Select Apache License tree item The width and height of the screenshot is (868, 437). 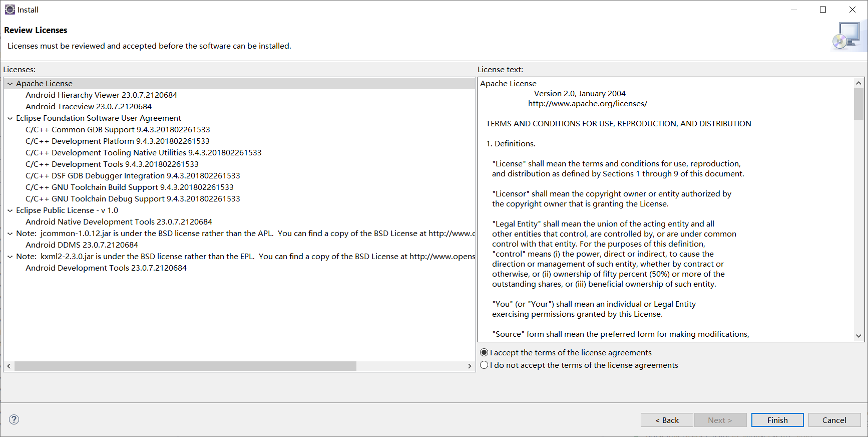[44, 84]
